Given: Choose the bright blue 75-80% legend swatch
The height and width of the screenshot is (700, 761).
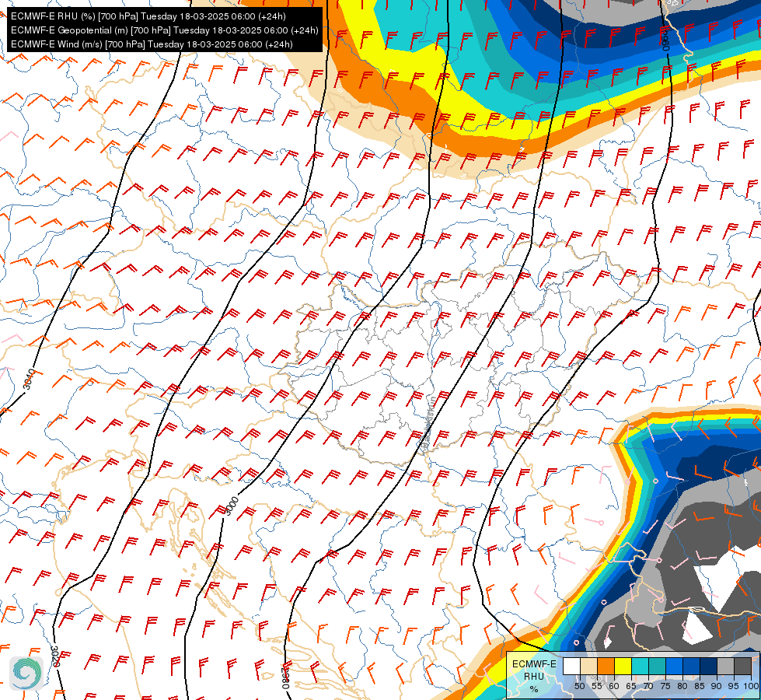Looking at the screenshot, I should click(674, 666).
